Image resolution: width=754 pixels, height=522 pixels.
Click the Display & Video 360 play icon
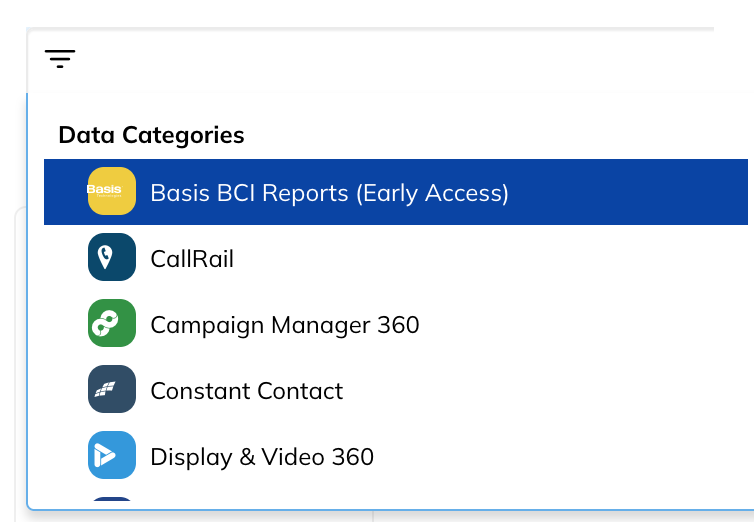pos(112,455)
